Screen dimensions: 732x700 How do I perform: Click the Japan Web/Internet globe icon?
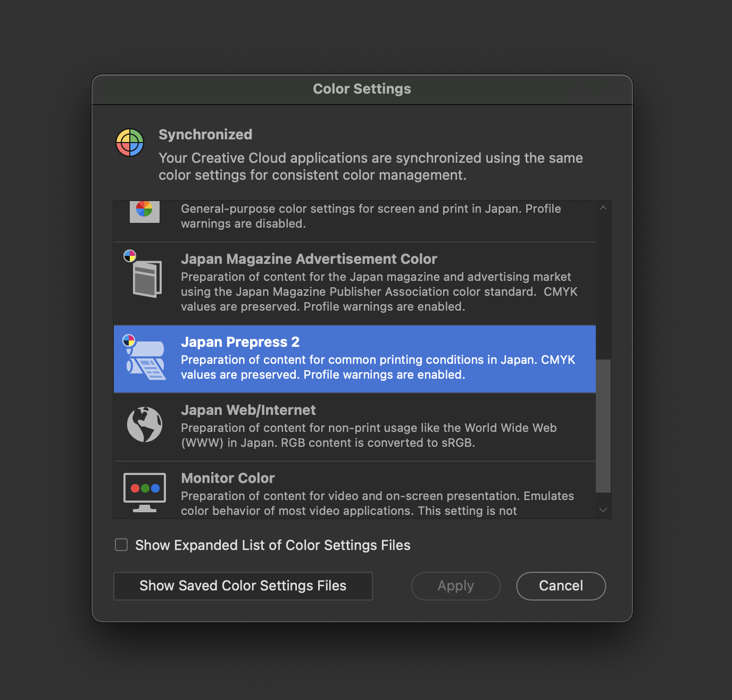(x=145, y=424)
